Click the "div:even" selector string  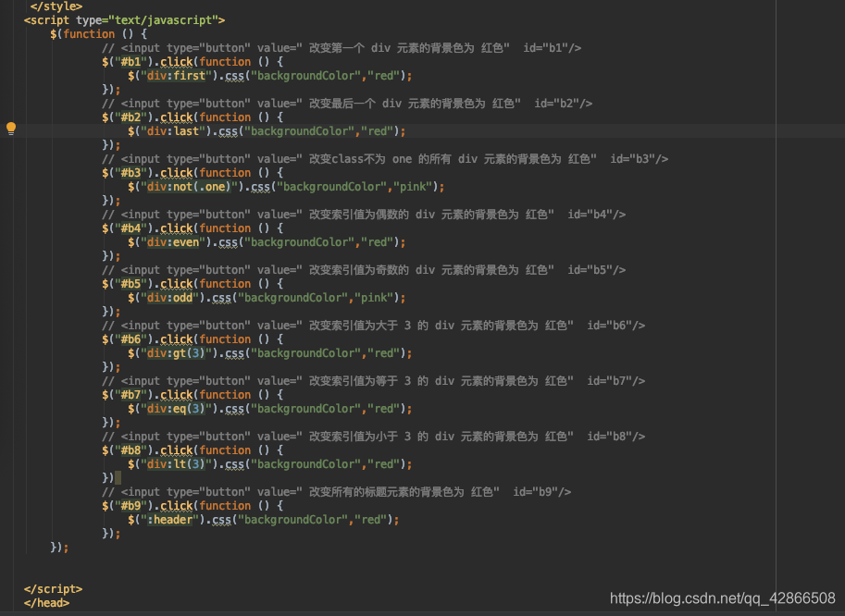(173, 242)
